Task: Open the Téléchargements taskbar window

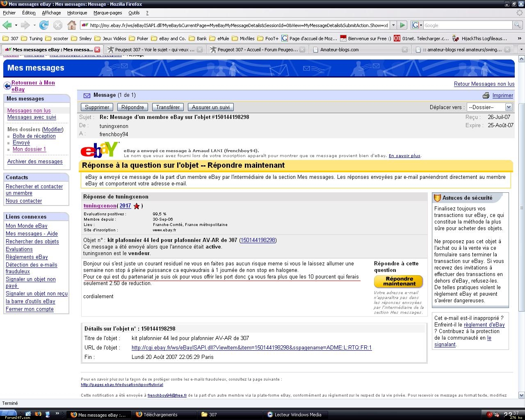Action: (164, 415)
